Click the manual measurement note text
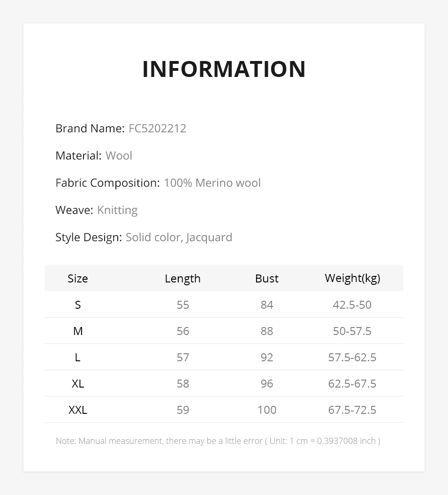This screenshot has width=448, height=495. coord(218,441)
